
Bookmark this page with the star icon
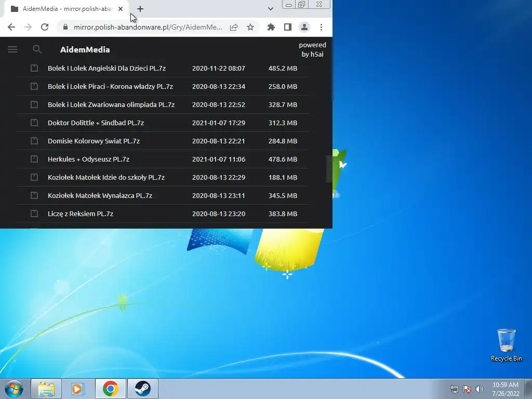coord(250,27)
